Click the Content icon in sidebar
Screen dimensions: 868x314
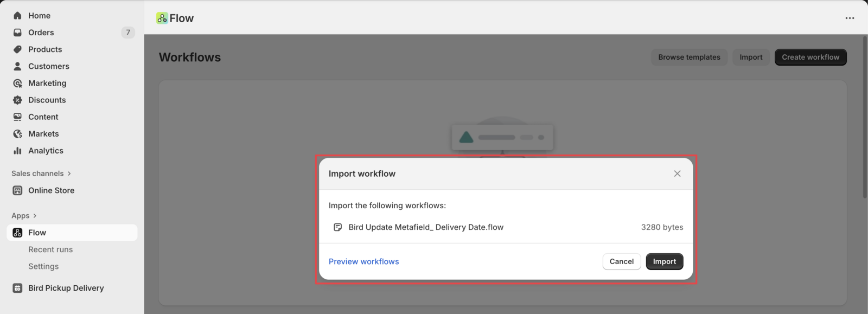click(x=17, y=117)
